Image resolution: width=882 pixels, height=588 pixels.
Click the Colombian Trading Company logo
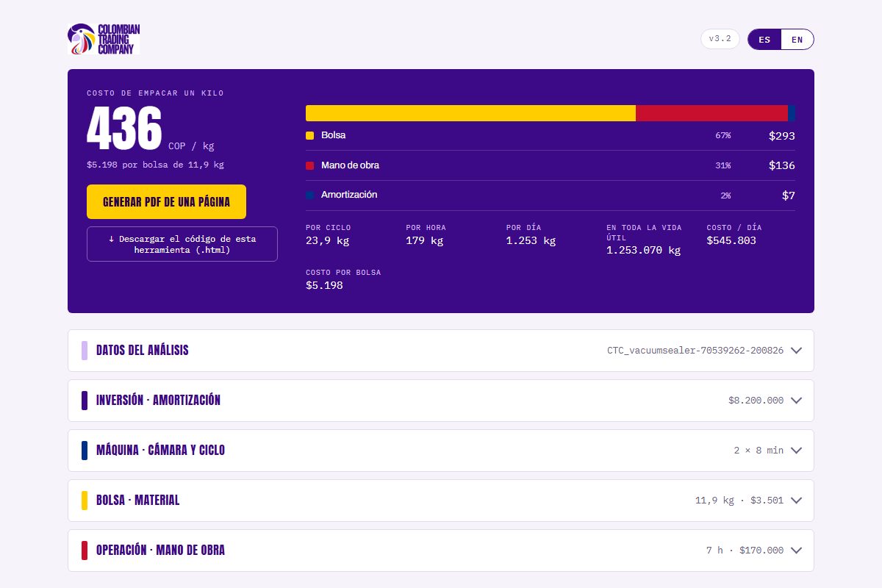click(x=104, y=39)
